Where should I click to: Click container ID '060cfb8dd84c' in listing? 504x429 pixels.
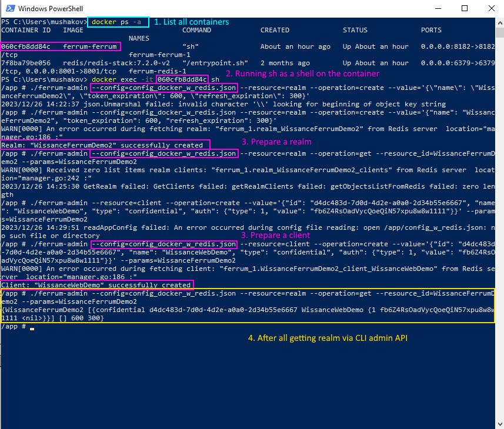pyautogui.click(x=26, y=46)
